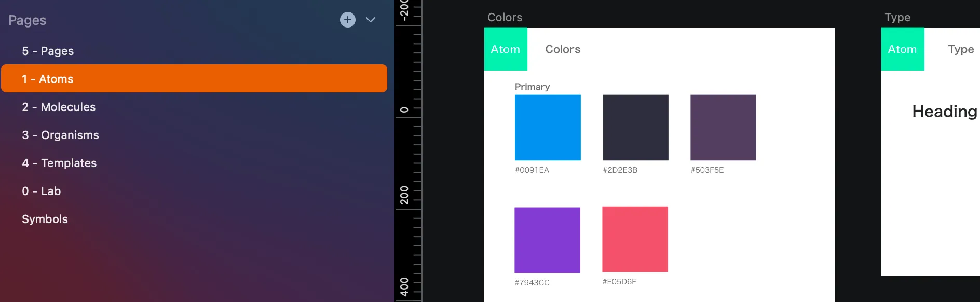The image size is (980, 302).
Task: Pick the purple #7943CC swatch
Action: [547, 240]
